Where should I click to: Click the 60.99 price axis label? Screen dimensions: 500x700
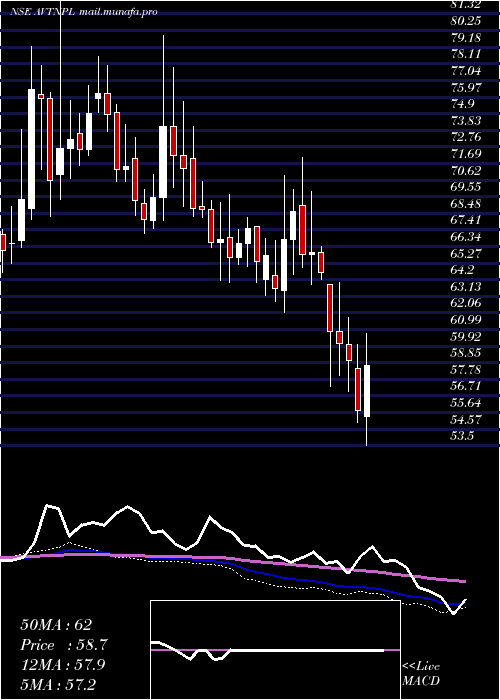[466, 320]
